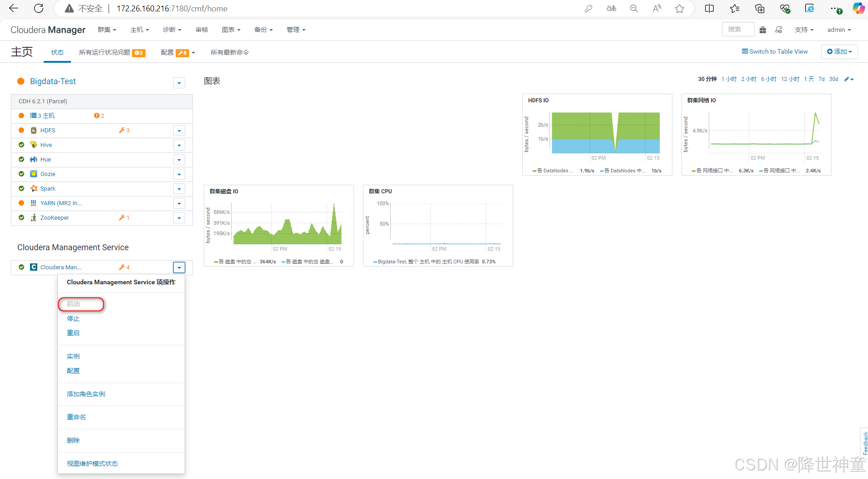Viewport: 868px width, 479px height.
Task: Choose 视图维护模式状态 from the menu
Action: tap(92, 464)
